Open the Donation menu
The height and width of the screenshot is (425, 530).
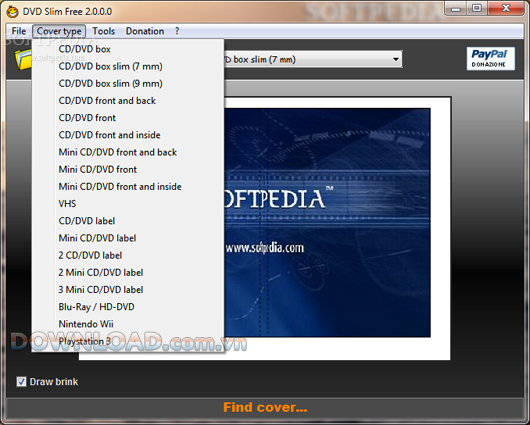pos(145,31)
